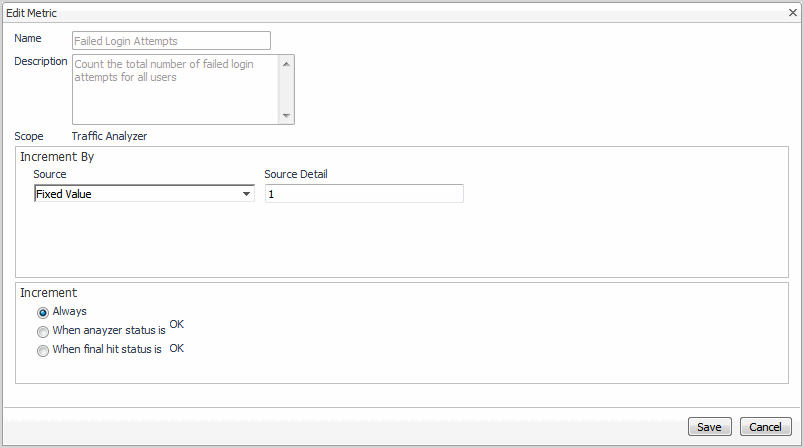Screen dimensions: 804x448
Task: Select When anayzer status is option
Action: click(43, 331)
